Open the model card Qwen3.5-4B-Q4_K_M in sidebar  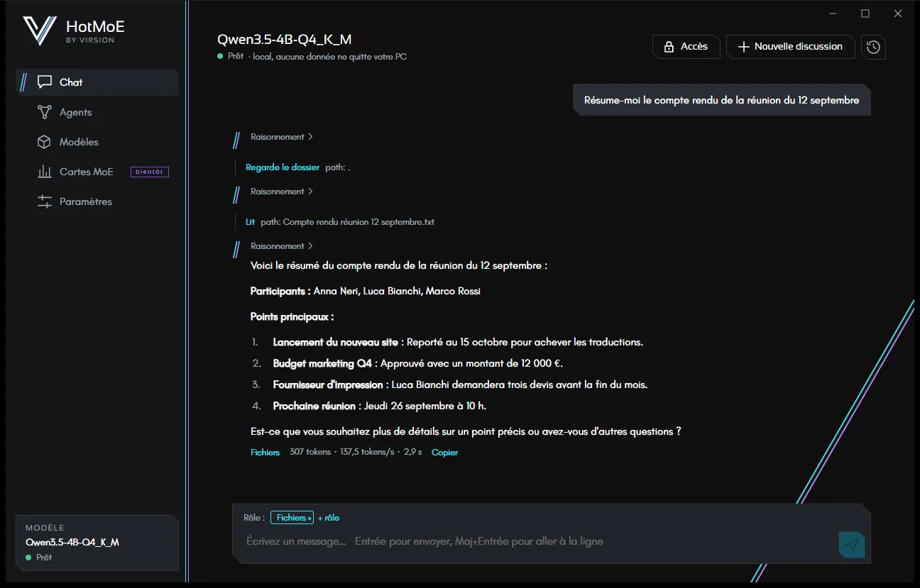pos(97,543)
